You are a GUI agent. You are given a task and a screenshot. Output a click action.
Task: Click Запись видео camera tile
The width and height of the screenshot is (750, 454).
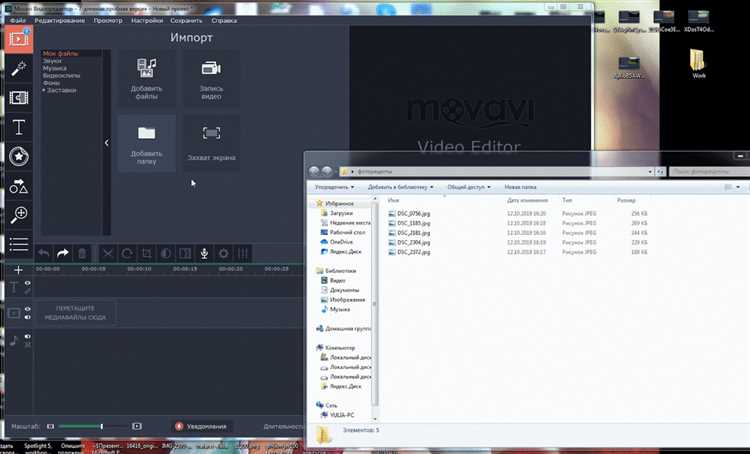click(211, 78)
